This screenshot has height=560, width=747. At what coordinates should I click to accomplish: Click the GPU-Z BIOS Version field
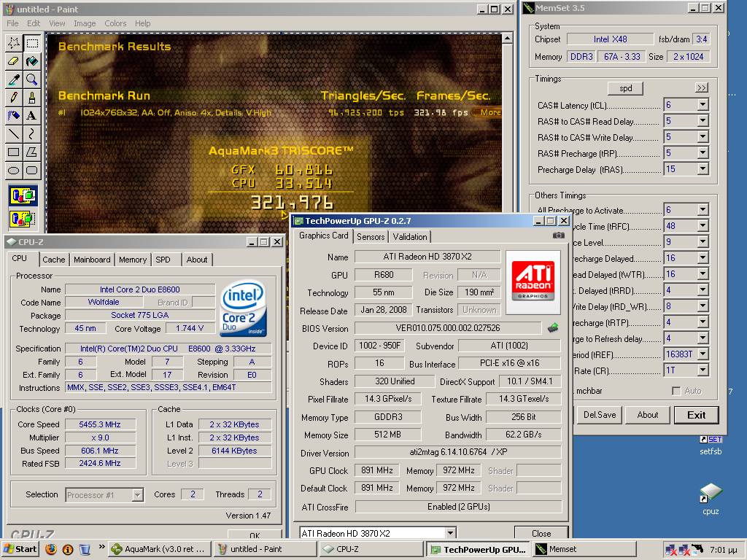[x=448, y=327]
